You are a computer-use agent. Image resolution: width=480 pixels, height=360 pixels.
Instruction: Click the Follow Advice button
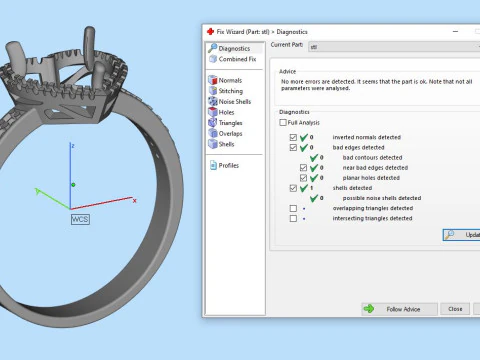(400, 309)
